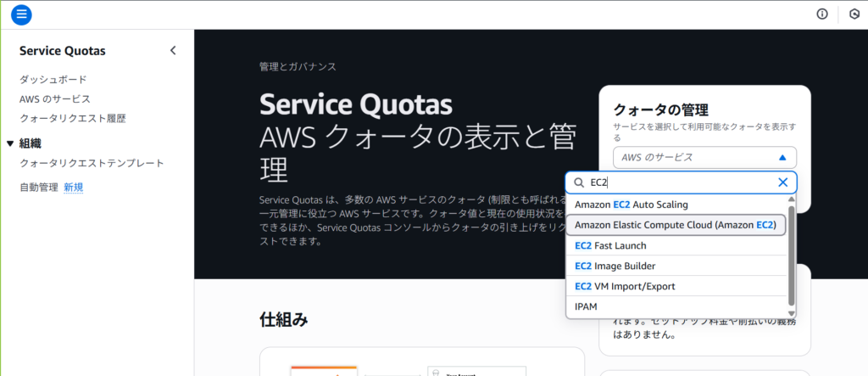This screenshot has width=868, height=376.
Task: Click the magnifier search icon
Action: pos(579,182)
